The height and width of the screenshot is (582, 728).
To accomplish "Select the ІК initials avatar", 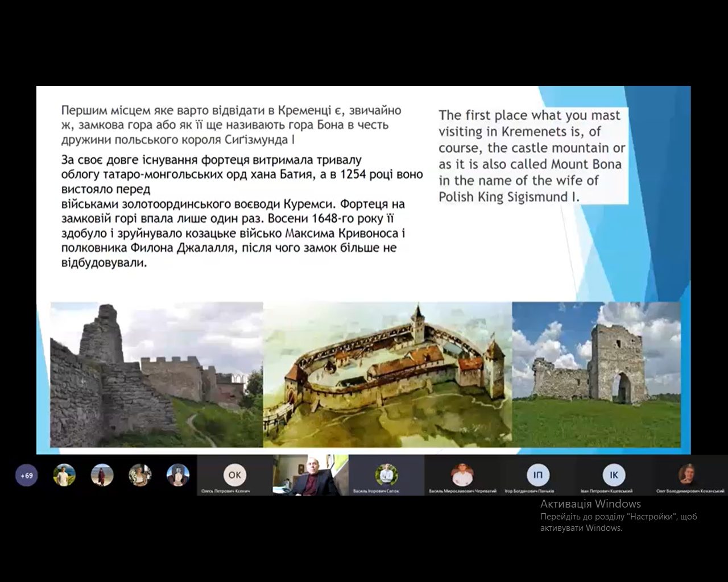I will (614, 474).
